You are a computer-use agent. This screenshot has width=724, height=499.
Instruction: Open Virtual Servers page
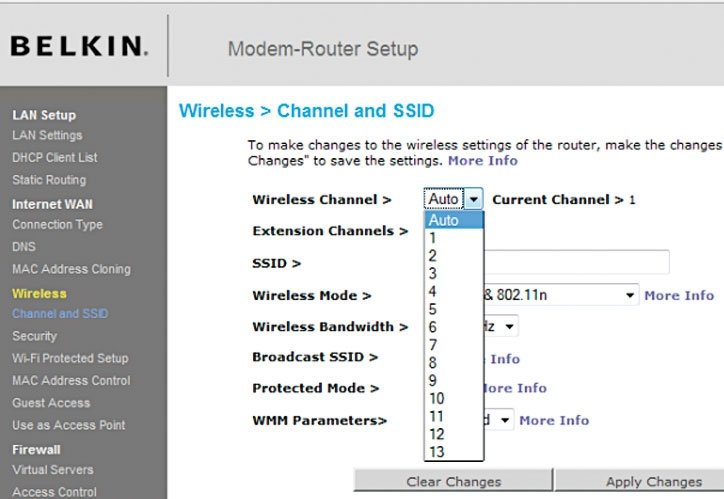[53, 469]
